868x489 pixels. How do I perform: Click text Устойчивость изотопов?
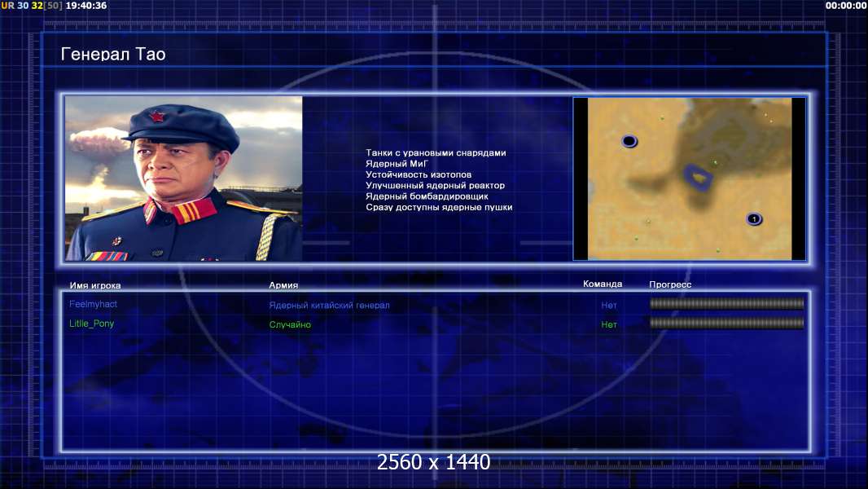coord(419,174)
